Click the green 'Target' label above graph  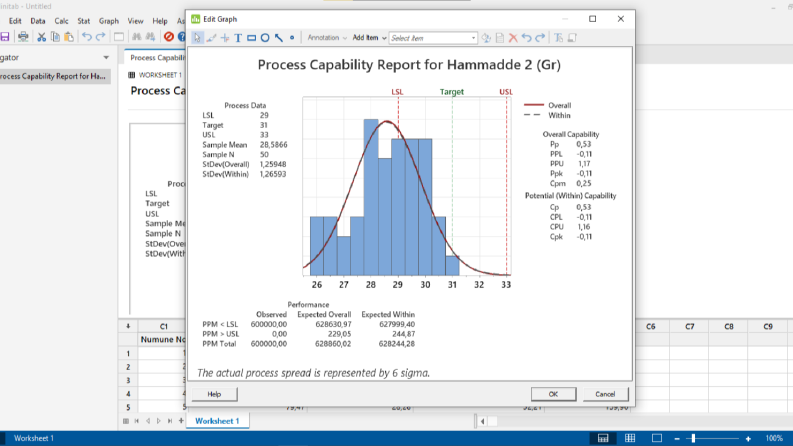pos(452,92)
